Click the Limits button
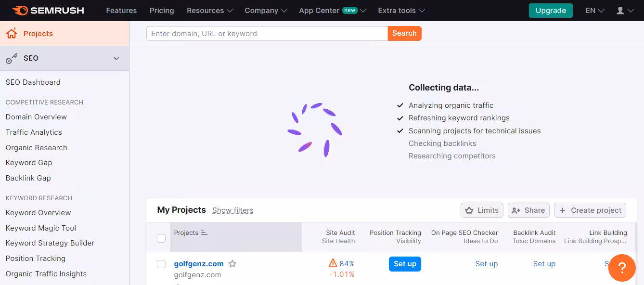The height and width of the screenshot is (285, 644). click(482, 210)
